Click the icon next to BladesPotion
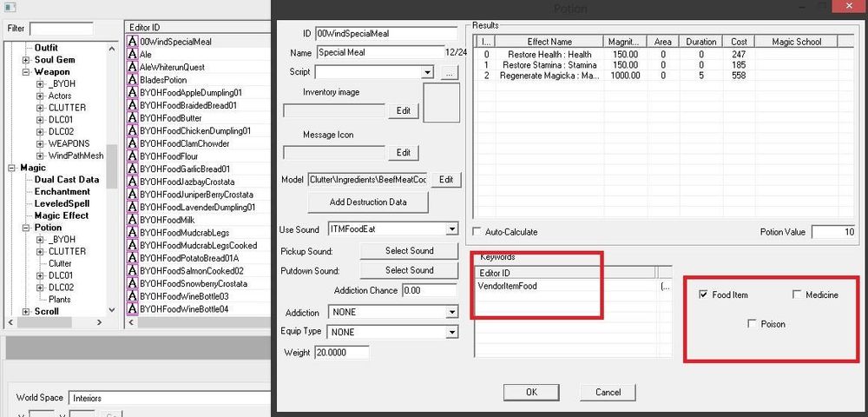Viewport: 868px width, 417px height. tap(132, 80)
